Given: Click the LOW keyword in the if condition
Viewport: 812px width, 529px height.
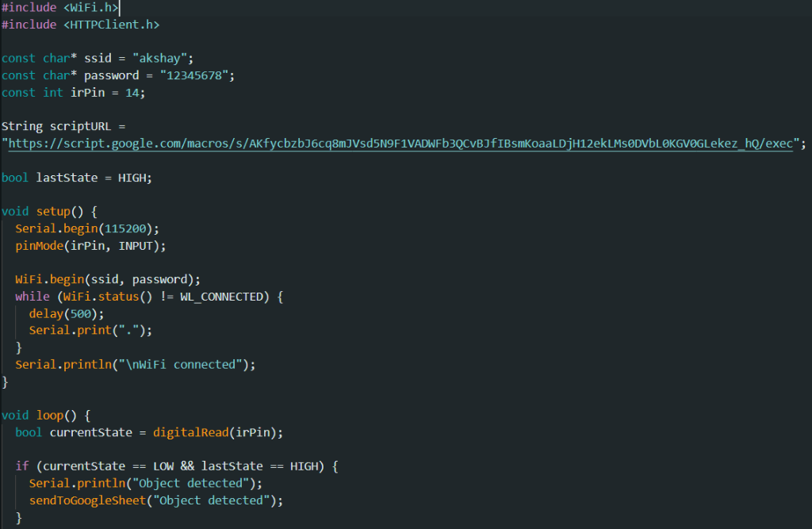Looking at the screenshot, I should [x=163, y=466].
